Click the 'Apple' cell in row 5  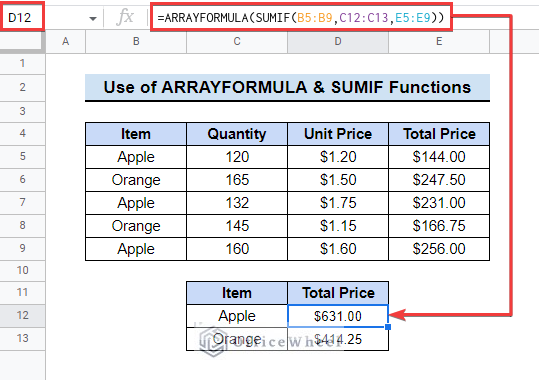pos(136,157)
